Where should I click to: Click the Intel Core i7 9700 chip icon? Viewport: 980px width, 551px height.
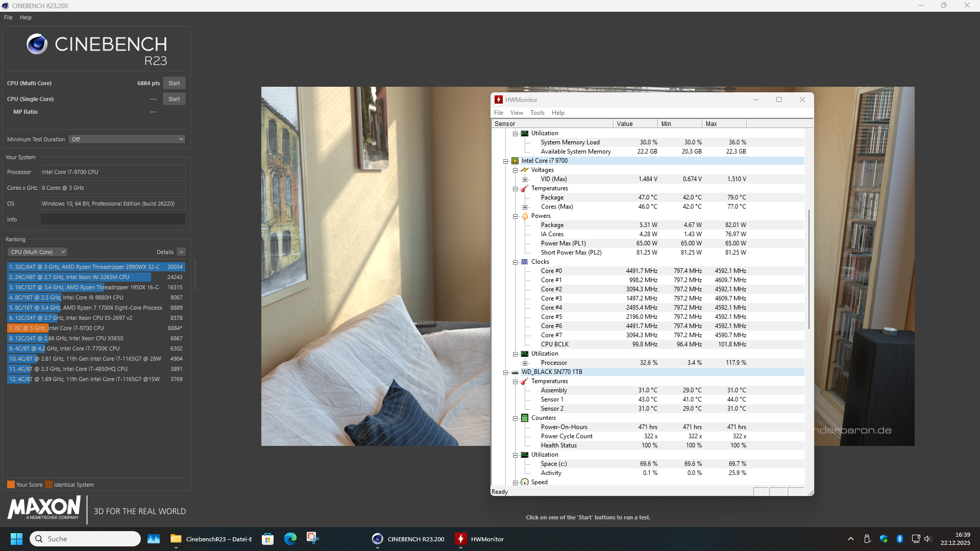(x=515, y=161)
